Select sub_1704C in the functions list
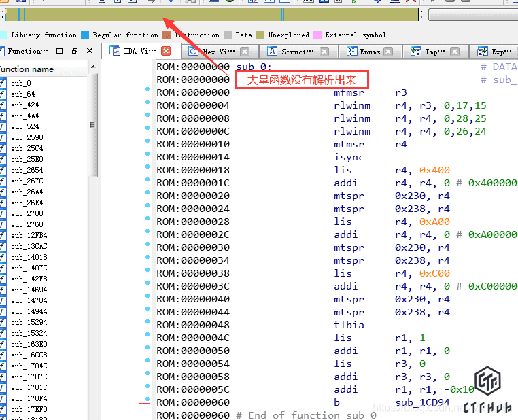Image resolution: width=518 pixels, height=420 pixels. click(x=29, y=366)
